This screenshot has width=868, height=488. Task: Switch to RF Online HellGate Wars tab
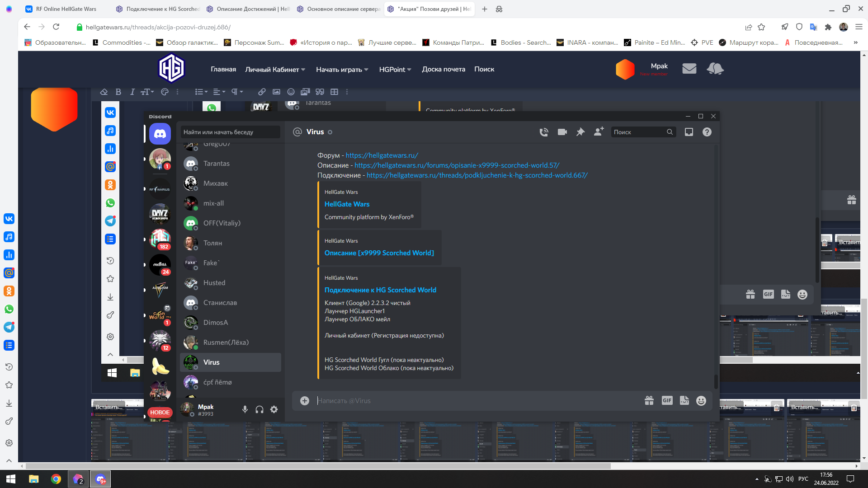click(66, 9)
